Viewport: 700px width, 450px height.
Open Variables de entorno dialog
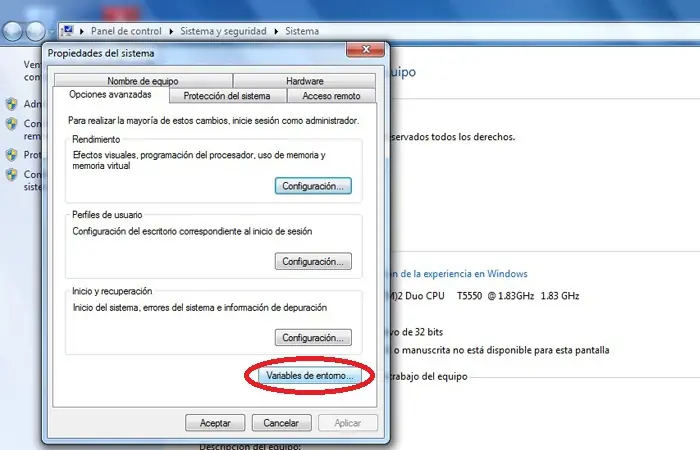310,375
